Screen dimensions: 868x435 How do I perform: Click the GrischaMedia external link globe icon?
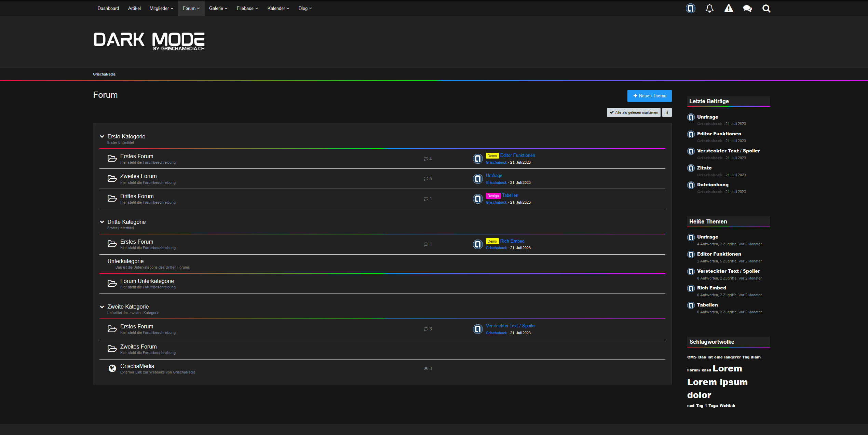click(112, 368)
